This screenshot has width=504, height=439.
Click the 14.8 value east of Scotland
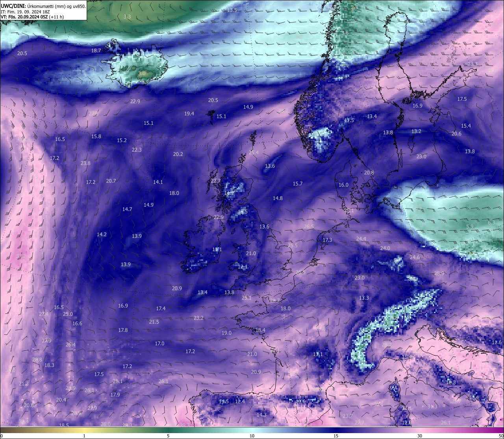point(278,198)
